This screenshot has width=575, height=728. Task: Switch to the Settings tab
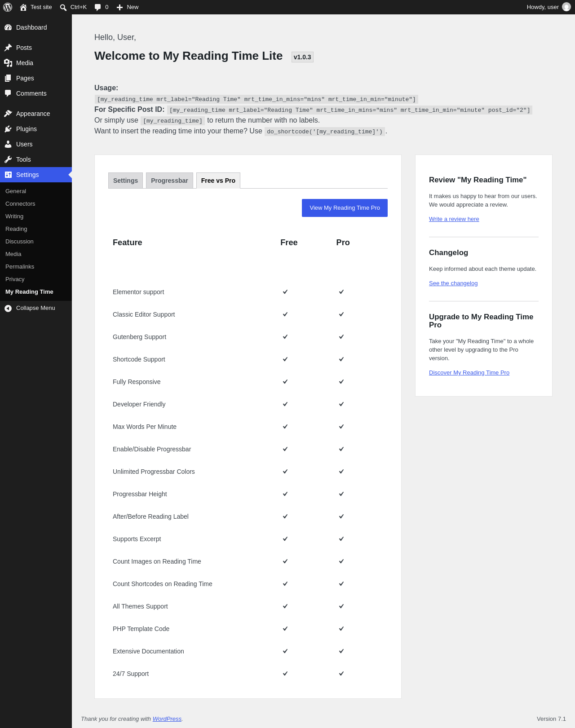click(126, 181)
